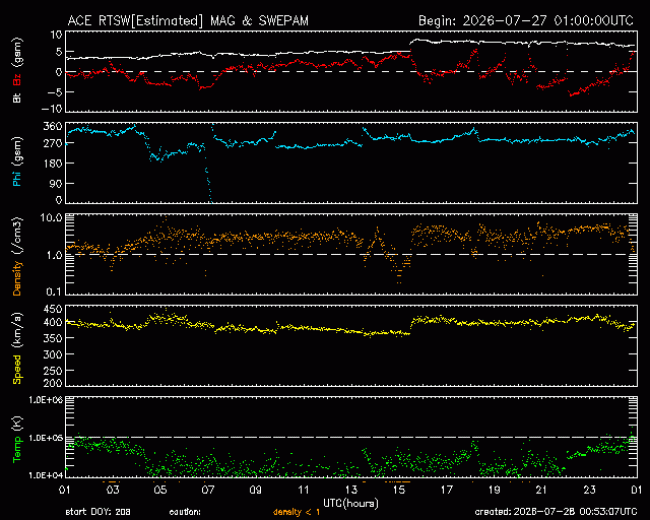Click the "0.1" tick on the density axis
Viewport: 650px width, 520px height.
click(54, 292)
